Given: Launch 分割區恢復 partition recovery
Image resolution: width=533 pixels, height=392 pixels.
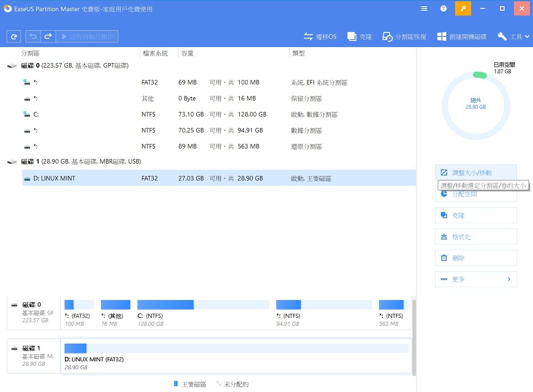Looking at the screenshot, I should [404, 36].
